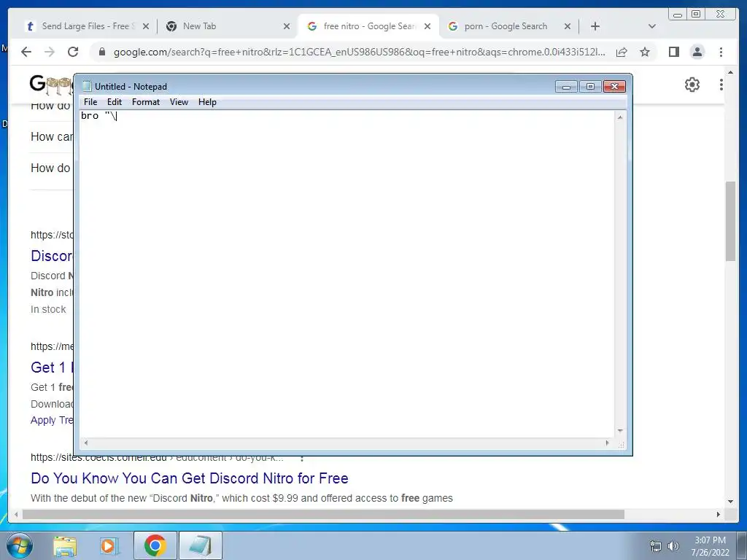Click the Apply Tre... link in Chrome
The image size is (747, 560).
tap(52, 421)
